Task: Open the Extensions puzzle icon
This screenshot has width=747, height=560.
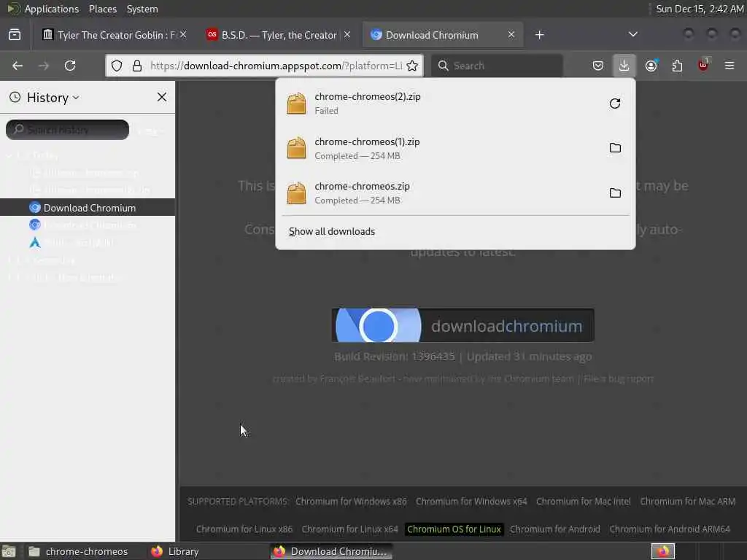Action: tap(678, 66)
